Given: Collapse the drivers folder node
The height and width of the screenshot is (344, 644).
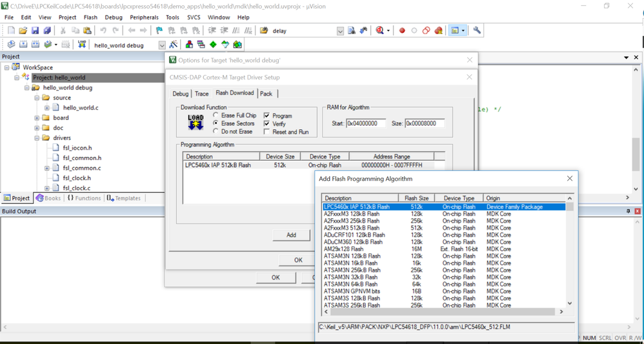Looking at the screenshot, I should 37,138.
